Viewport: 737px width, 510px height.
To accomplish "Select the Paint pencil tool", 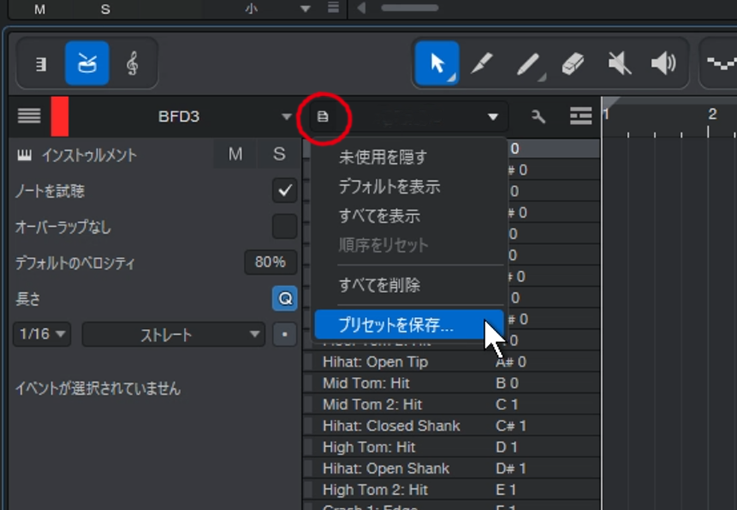I will [x=528, y=63].
